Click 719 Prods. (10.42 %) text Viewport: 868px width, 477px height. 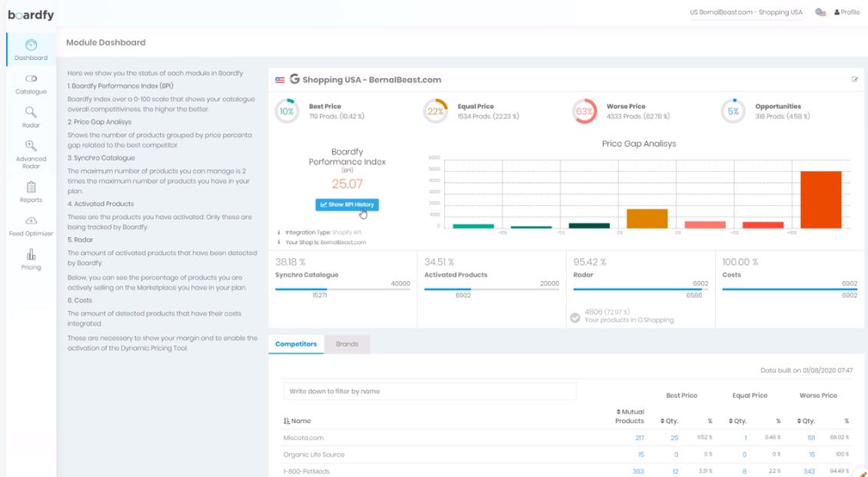click(x=337, y=116)
